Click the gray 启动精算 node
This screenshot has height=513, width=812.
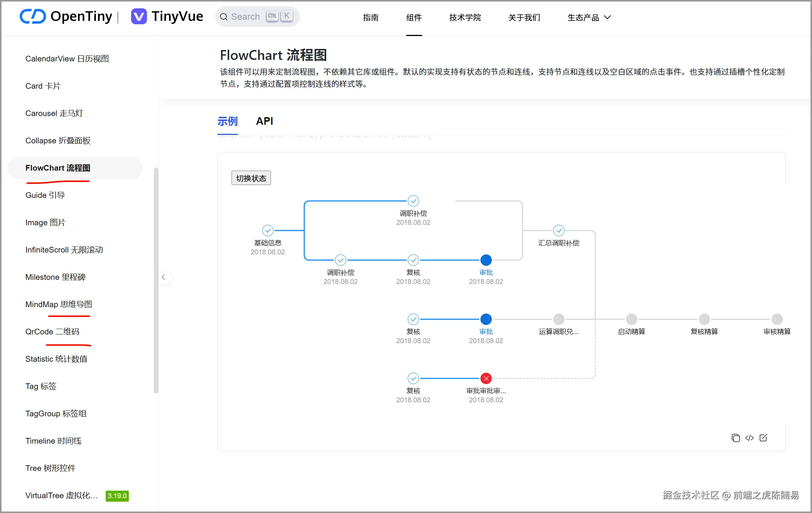[631, 319]
